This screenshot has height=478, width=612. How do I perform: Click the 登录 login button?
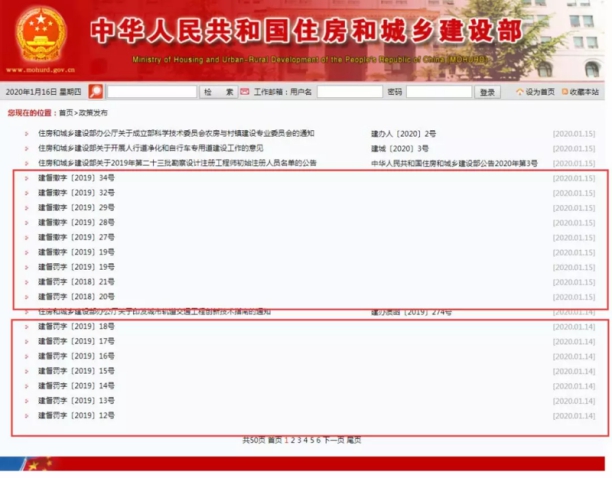coord(487,92)
